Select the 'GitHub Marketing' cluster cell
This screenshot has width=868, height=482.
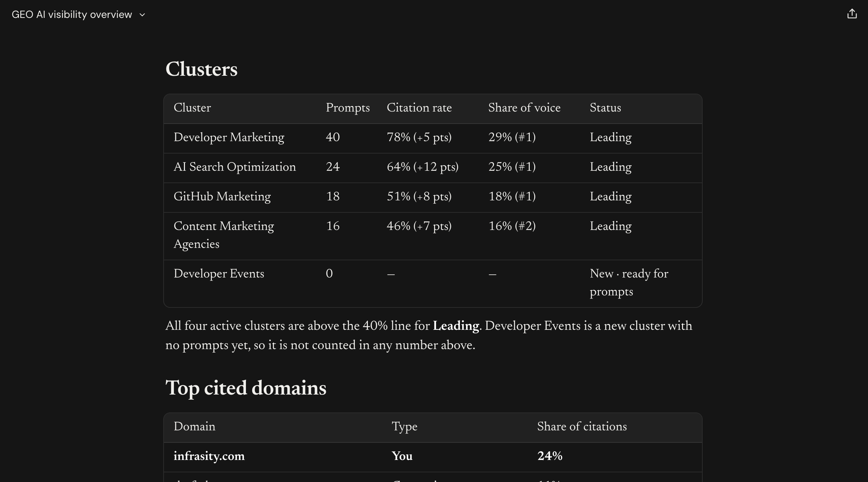222,197
